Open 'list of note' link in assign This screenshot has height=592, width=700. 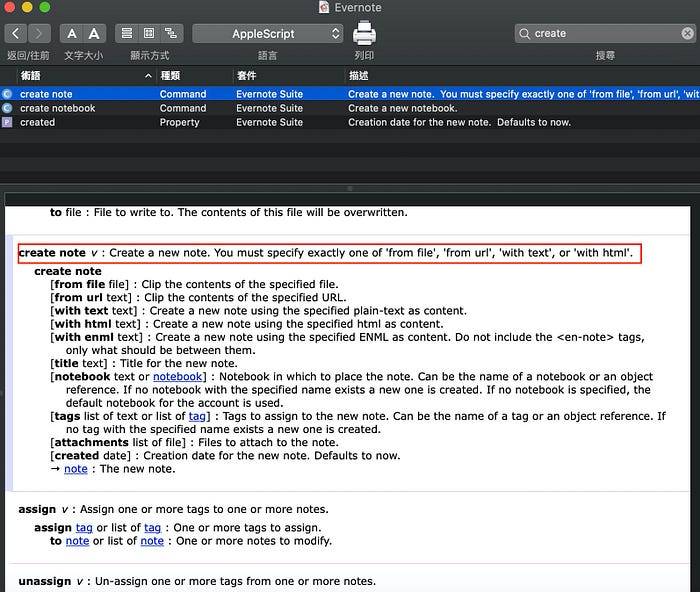coord(152,541)
